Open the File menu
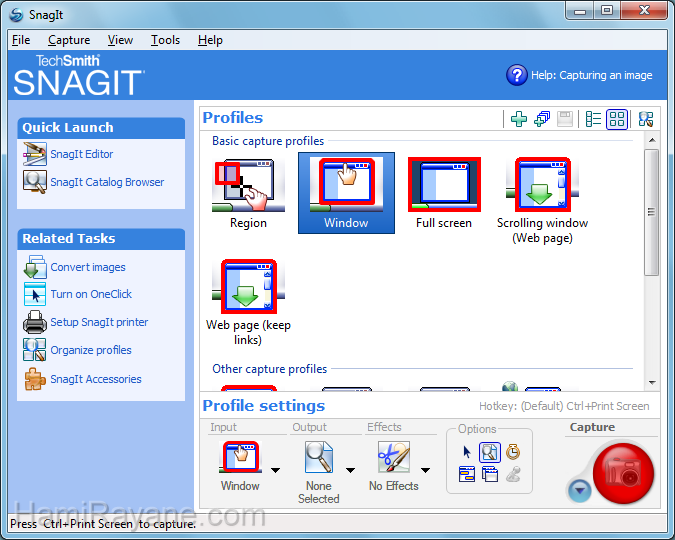 pyautogui.click(x=21, y=40)
